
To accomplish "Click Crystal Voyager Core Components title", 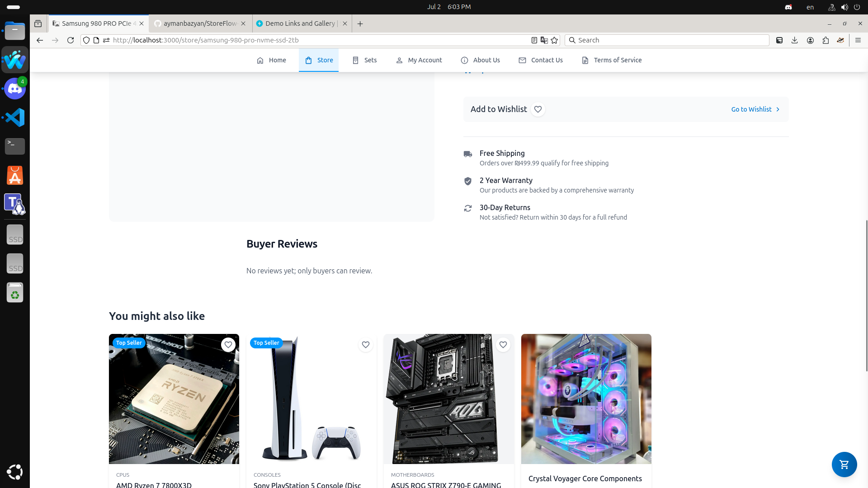I will (x=585, y=479).
